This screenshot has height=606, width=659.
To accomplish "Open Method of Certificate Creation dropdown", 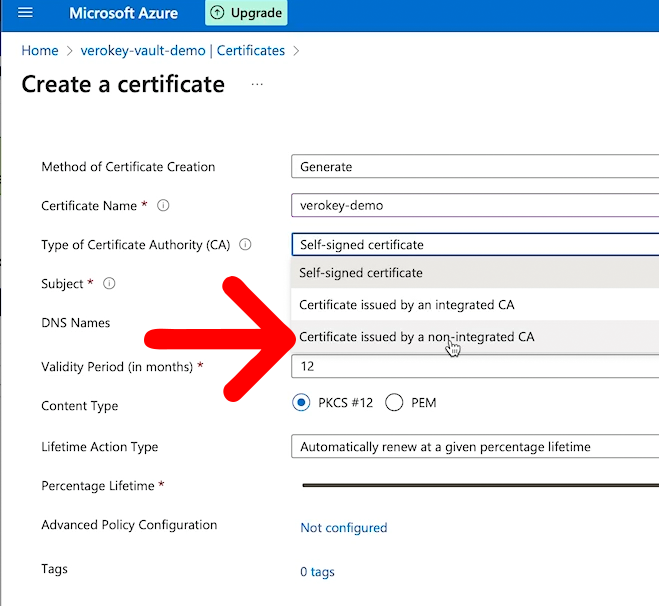I will (475, 167).
